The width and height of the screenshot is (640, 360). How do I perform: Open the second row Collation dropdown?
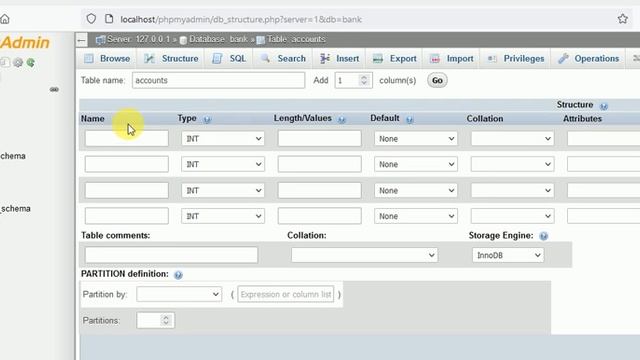click(x=512, y=164)
